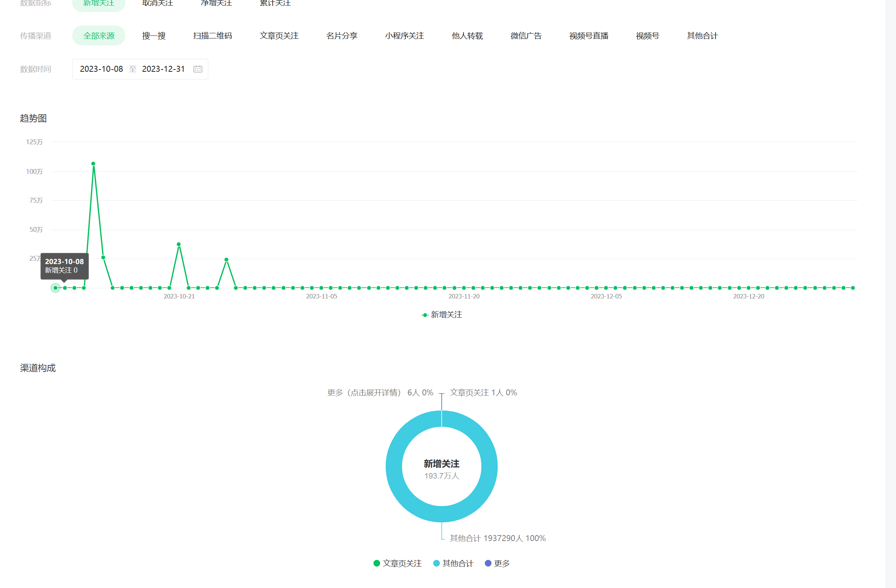Switch to 取消关注 metric

tap(157, 4)
